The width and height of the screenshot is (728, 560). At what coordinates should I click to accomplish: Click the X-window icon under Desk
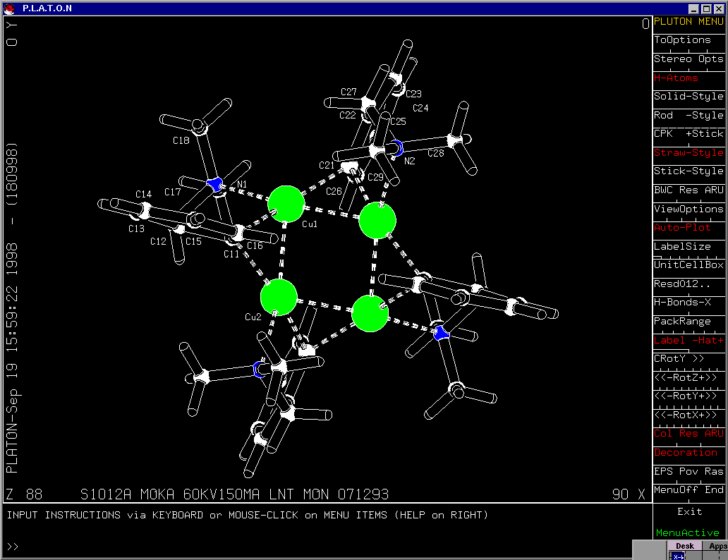pyautogui.click(x=678, y=556)
